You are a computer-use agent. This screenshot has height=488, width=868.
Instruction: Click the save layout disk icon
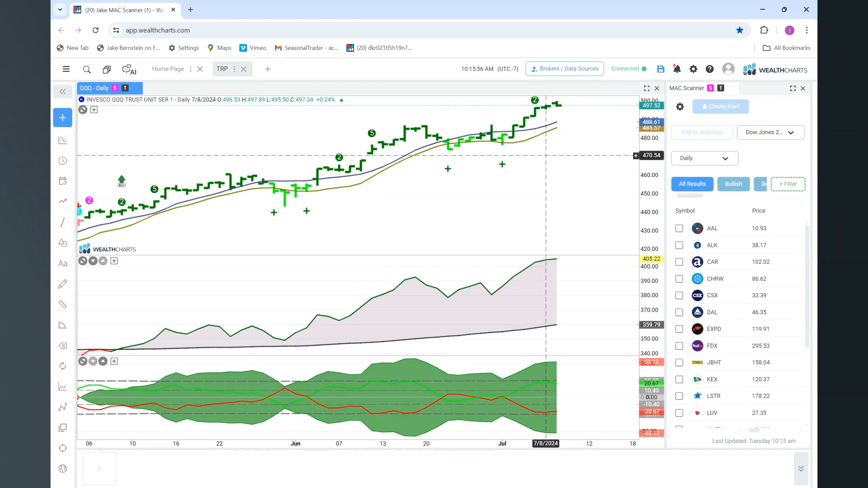tap(660, 69)
